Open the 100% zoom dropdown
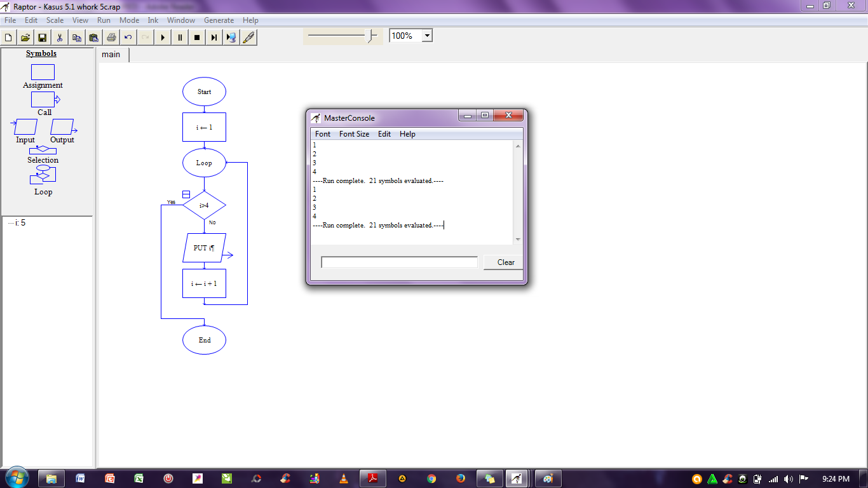The width and height of the screenshot is (868, 488). (x=427, y=36)
